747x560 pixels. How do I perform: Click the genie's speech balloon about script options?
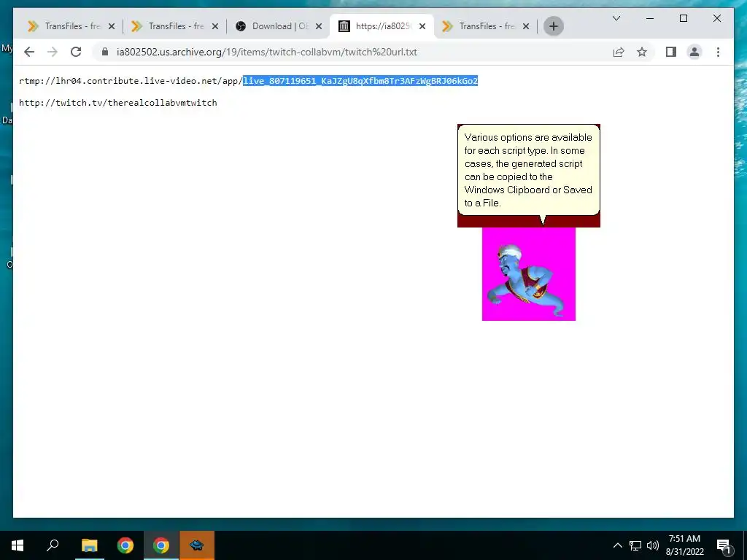click(x=529, y=170)
